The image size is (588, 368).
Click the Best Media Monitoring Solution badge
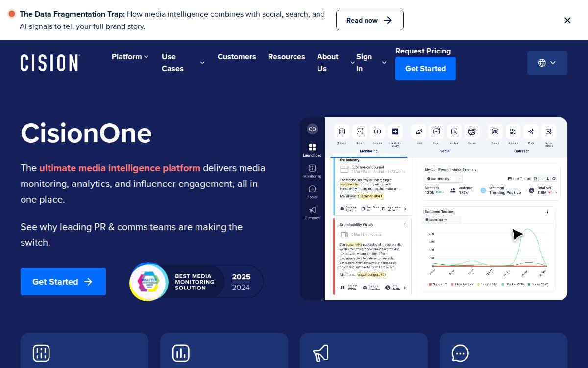[x=196, y=282]
